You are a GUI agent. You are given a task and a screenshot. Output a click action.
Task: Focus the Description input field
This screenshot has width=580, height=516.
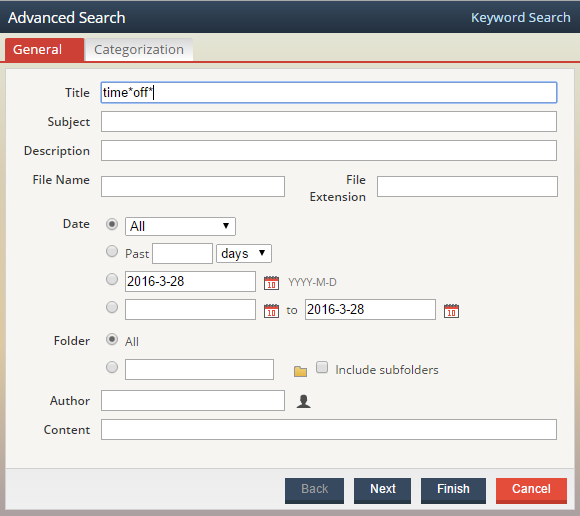tap(329, 151)
